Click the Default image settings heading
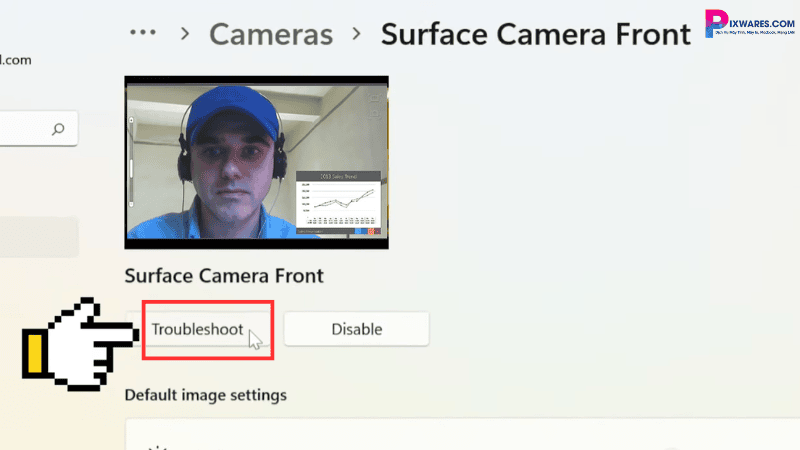Viewport: 800px width, 450px height. click(205, 395)
